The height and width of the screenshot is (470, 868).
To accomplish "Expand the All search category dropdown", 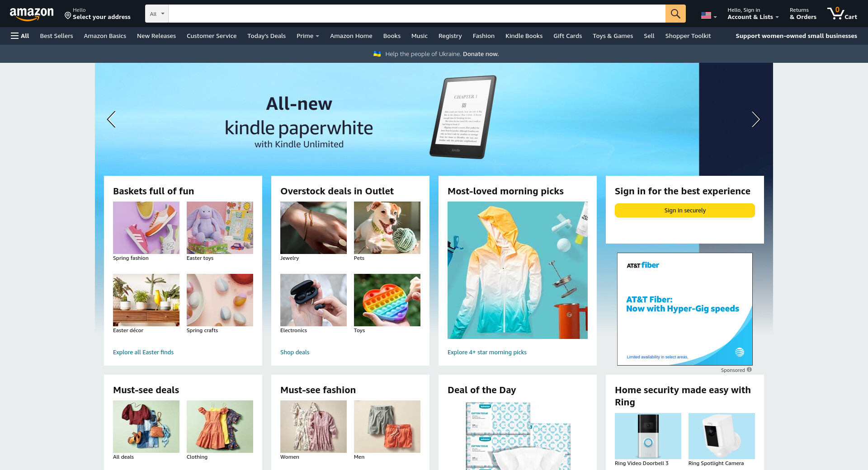I will (x=157, y=14).
